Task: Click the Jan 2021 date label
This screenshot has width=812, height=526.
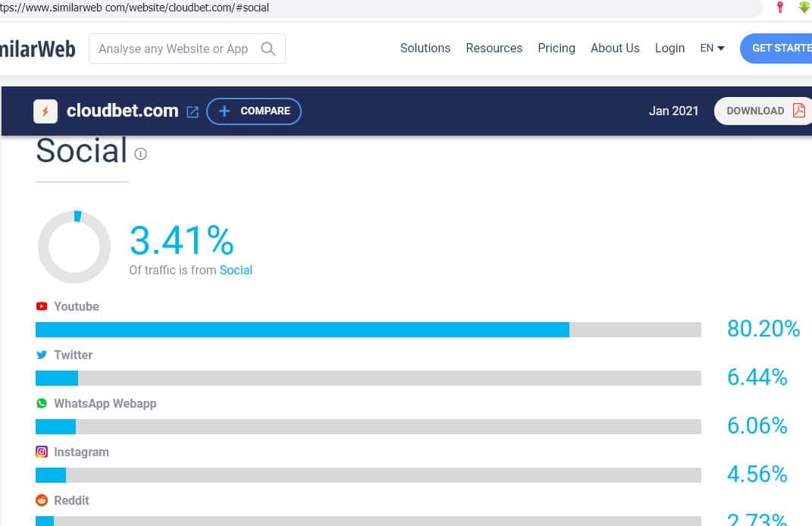Action: (674, 111)
